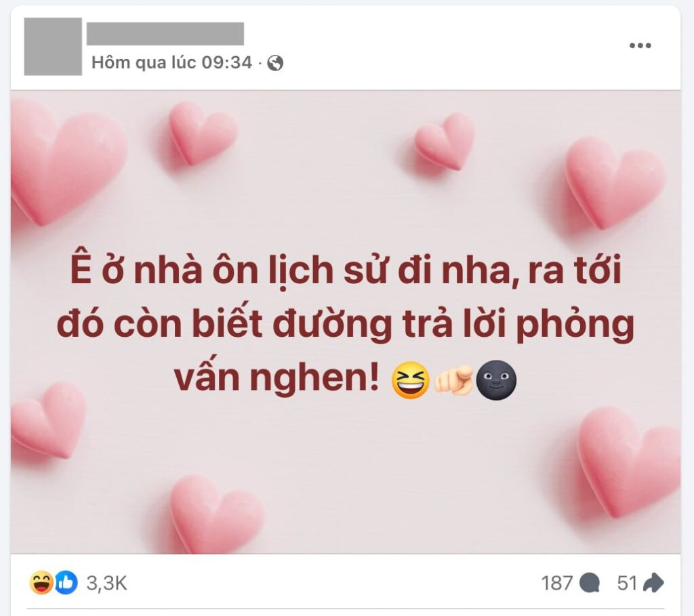Open the blurred poster name link
Screen dimensions: 694x616
(x=165, y=34)
